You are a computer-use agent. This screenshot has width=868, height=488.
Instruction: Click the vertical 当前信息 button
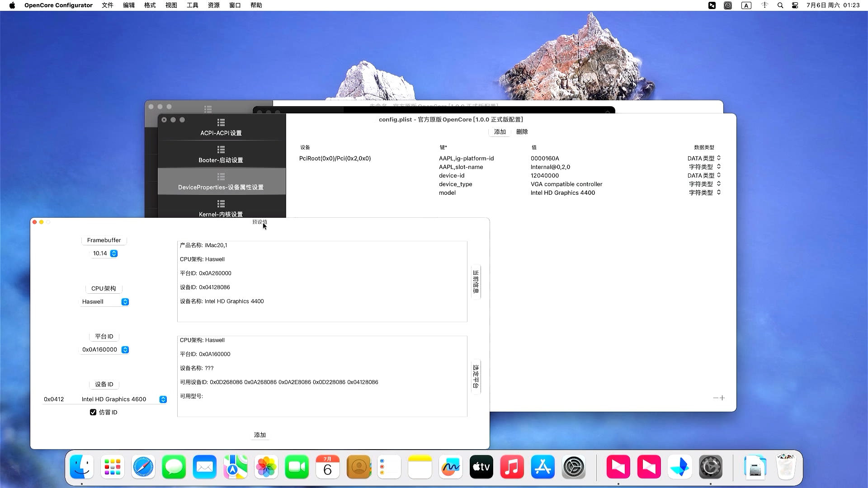click(476, 282)
